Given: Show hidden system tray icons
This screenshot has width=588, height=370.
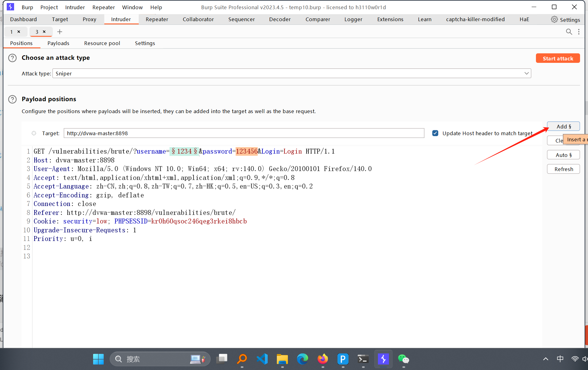Looking at the screenshot, I should [x=546, y=359].
